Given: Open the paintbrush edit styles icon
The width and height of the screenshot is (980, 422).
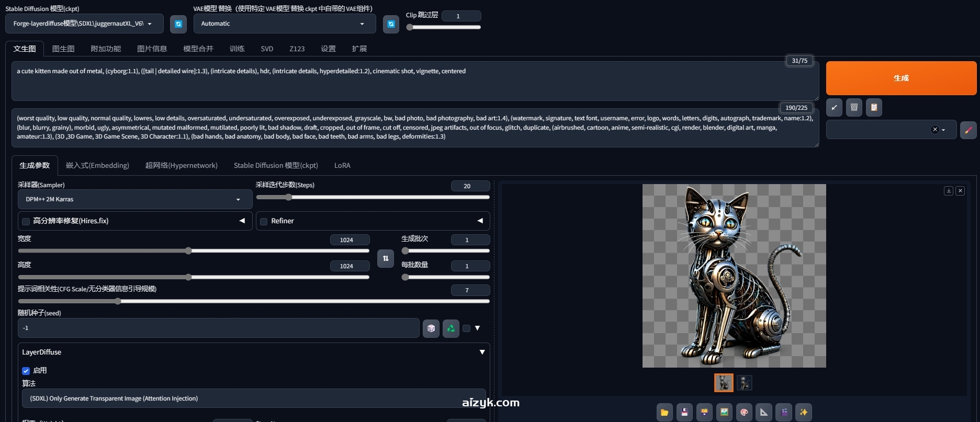Looking at the screenshot, I should tap(968, 130).
